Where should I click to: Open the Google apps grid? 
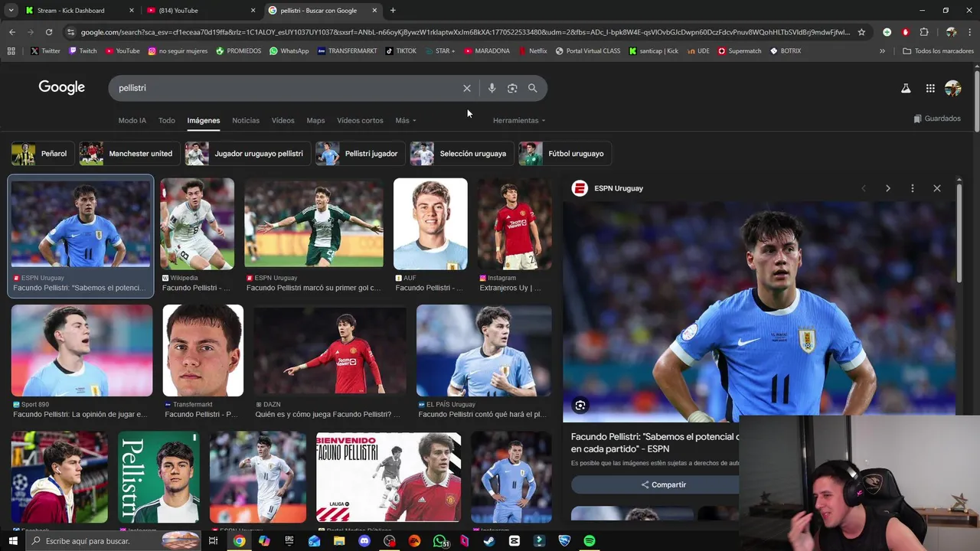click(x=930, y=88)
